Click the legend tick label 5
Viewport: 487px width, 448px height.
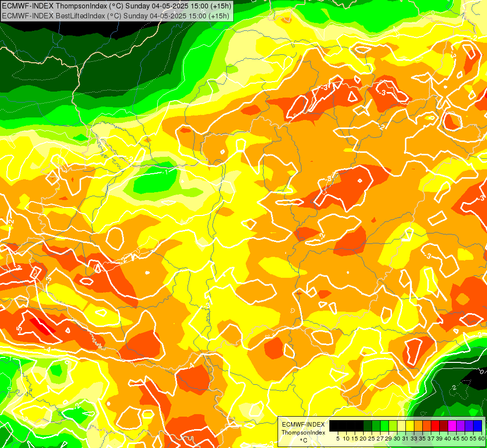pos(338,439)
